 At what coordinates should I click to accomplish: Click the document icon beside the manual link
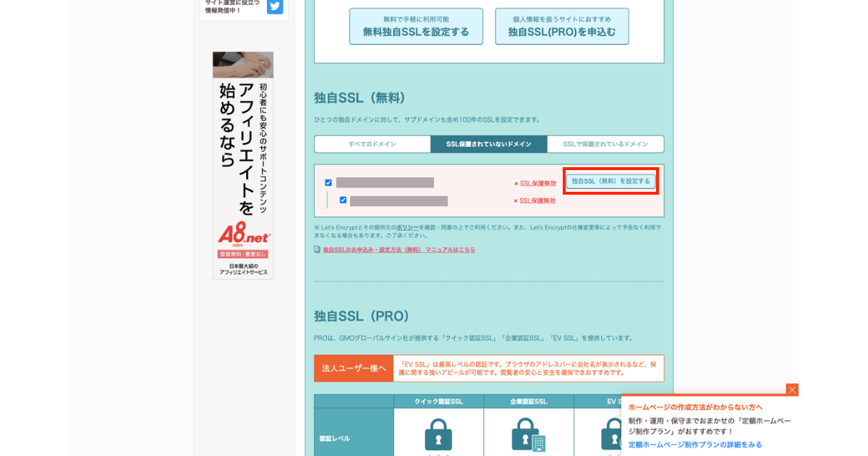(x=317, y=249)
